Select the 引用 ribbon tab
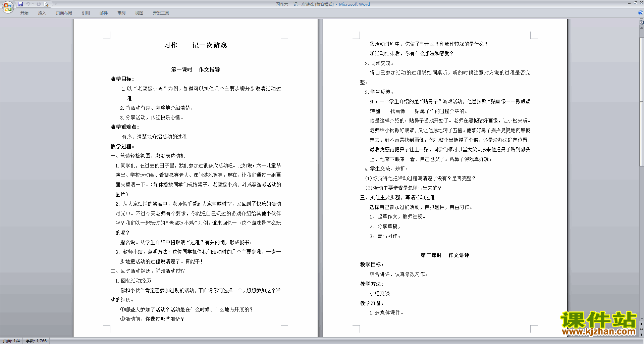The image size is (644, 344). [x=86, y=13]
